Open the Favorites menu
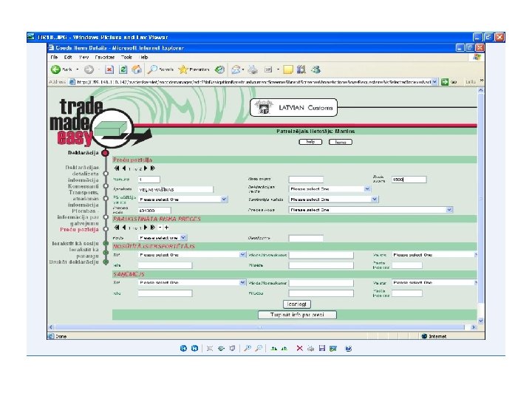Viewport: 532px width, 399px height. click(x=104, y=58)
